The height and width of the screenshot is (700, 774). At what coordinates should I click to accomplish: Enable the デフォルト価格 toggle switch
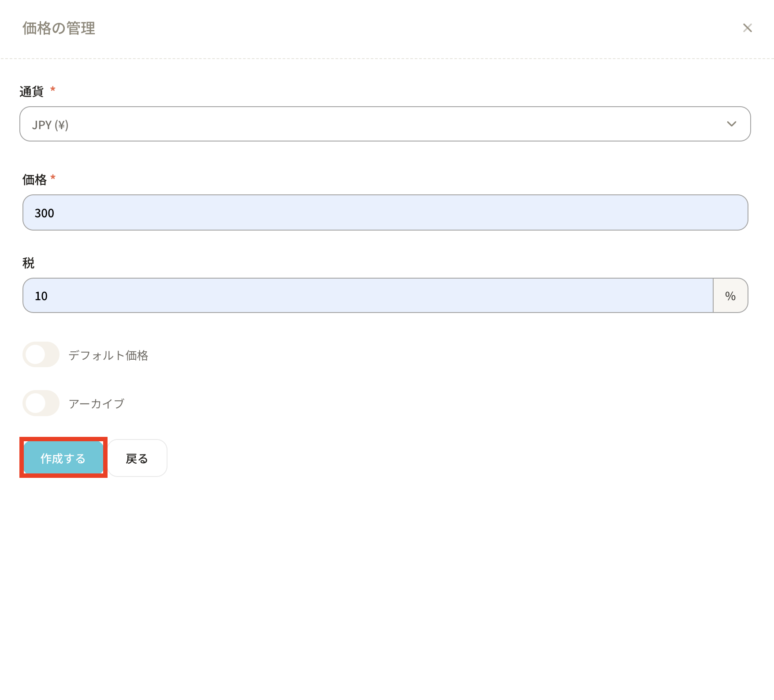pos(41,354)
